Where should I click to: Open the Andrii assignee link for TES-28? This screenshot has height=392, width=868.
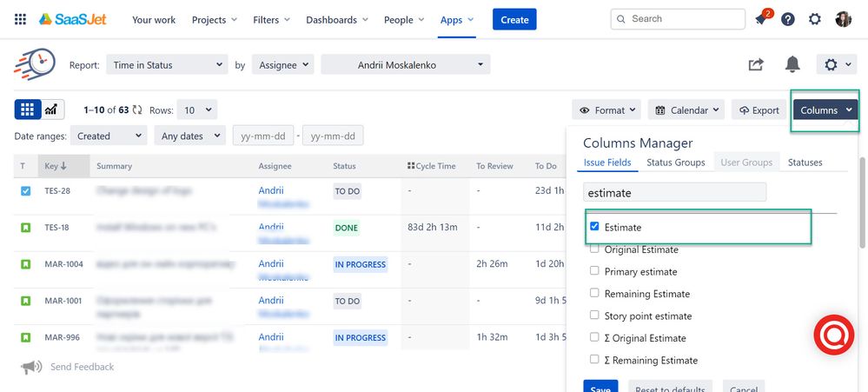pos(271,190)
